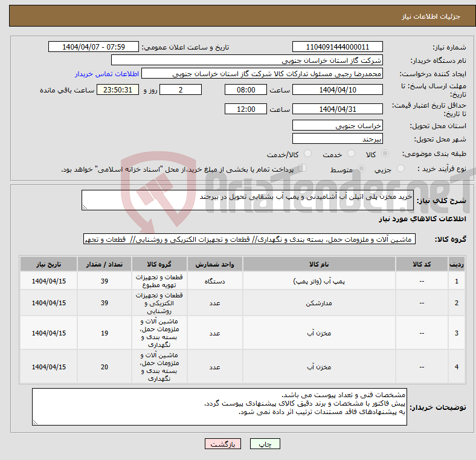The width and height of the screenshot is (476, 460).
Task: Click the date 1404/04/15 in row 4
Action: pyautogui.click(x=48, y=367)
